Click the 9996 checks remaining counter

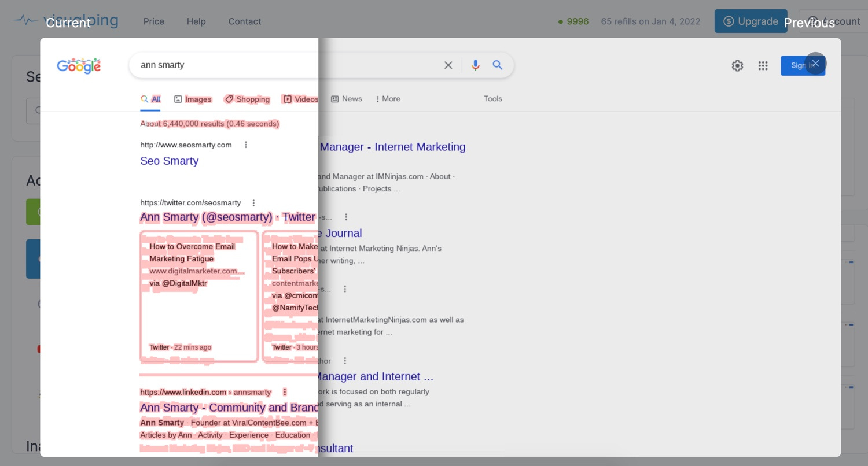pos(573,21)
